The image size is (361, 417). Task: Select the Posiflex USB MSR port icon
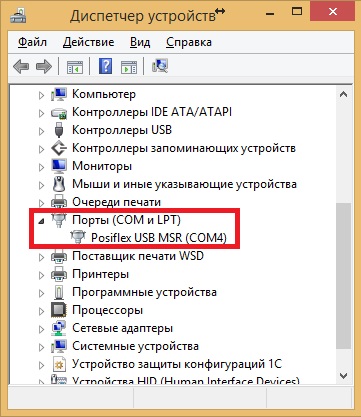tap(78, 238)
